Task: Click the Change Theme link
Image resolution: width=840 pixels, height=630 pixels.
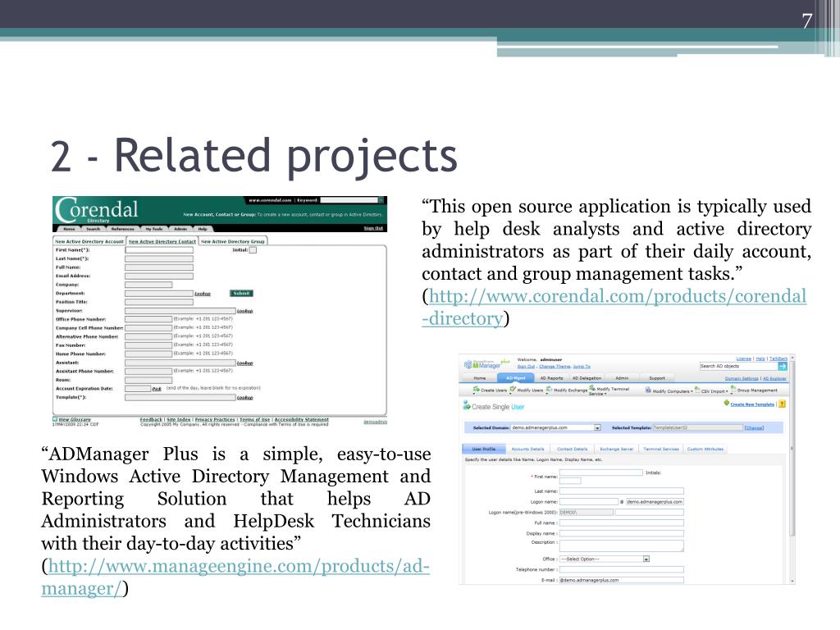Action: point(555,367)
